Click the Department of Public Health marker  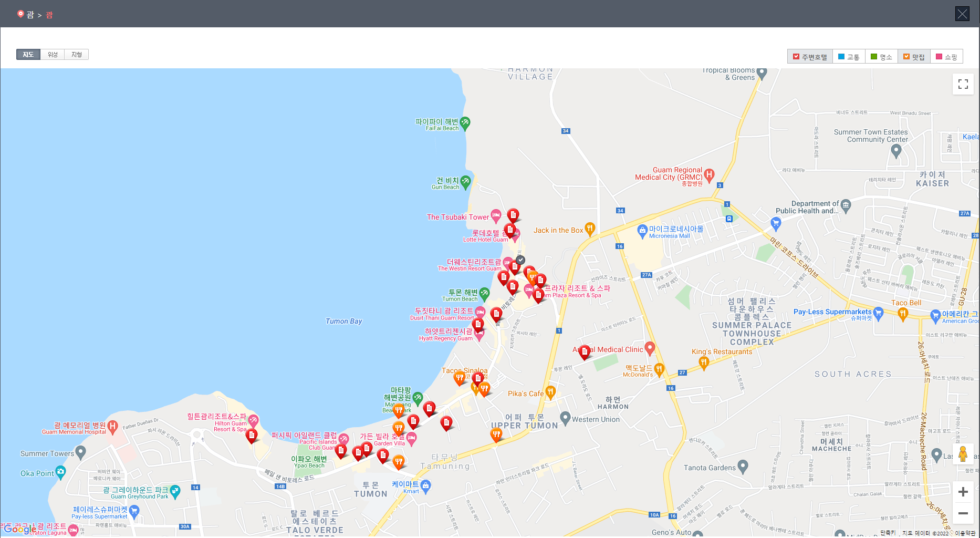pos(846,205)
